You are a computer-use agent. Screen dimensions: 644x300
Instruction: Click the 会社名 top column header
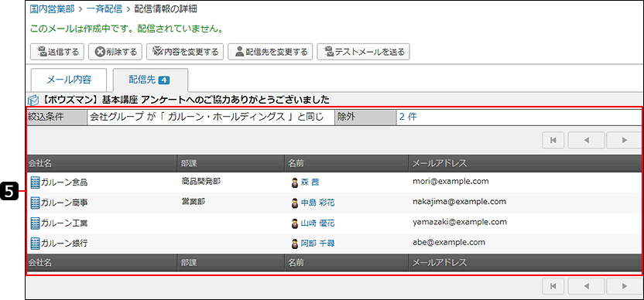coord(102,163)
